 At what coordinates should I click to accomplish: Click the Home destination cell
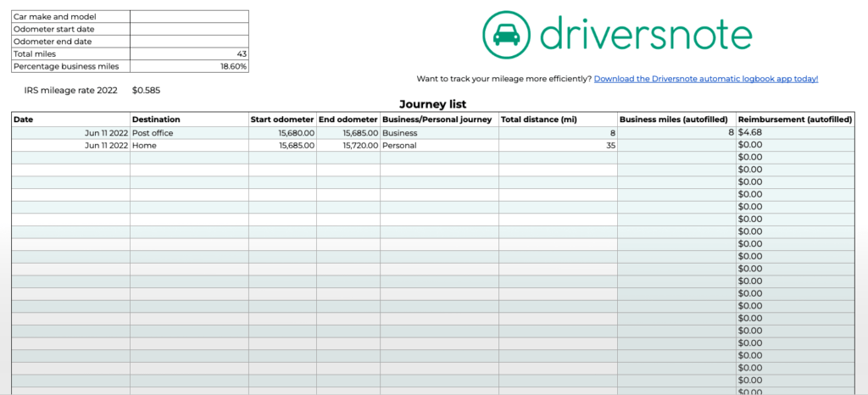189,145
